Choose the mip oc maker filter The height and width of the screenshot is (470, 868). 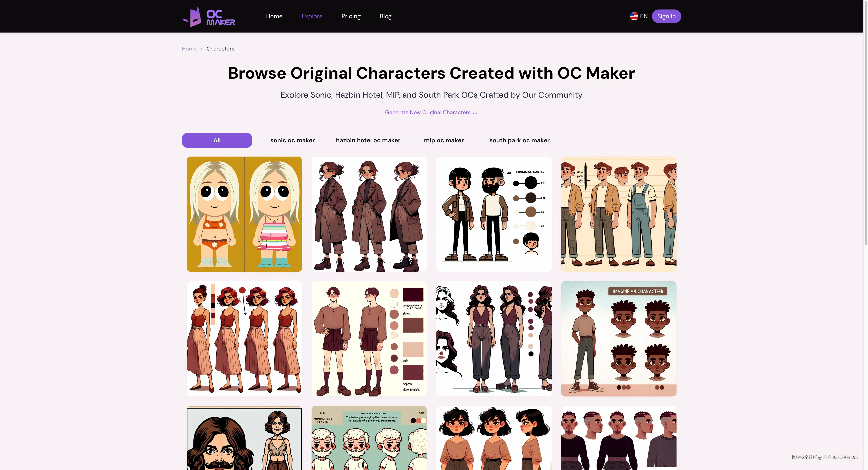click(x=443, y=140)
